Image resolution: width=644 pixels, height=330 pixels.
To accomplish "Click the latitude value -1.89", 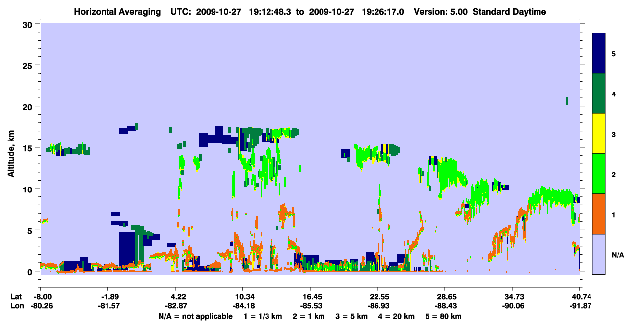I will pyautogui.click(x=108, y=297).
